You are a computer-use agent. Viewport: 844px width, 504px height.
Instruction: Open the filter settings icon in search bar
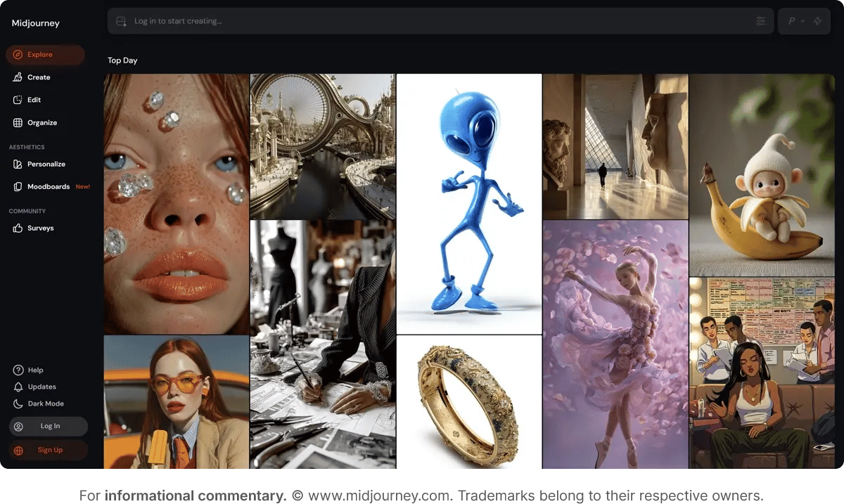tap(760, 20)
